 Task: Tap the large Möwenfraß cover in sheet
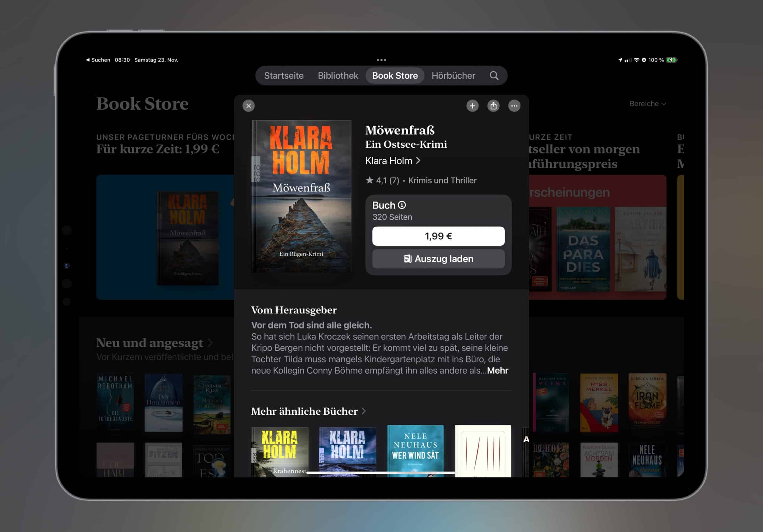coord(301,196)
